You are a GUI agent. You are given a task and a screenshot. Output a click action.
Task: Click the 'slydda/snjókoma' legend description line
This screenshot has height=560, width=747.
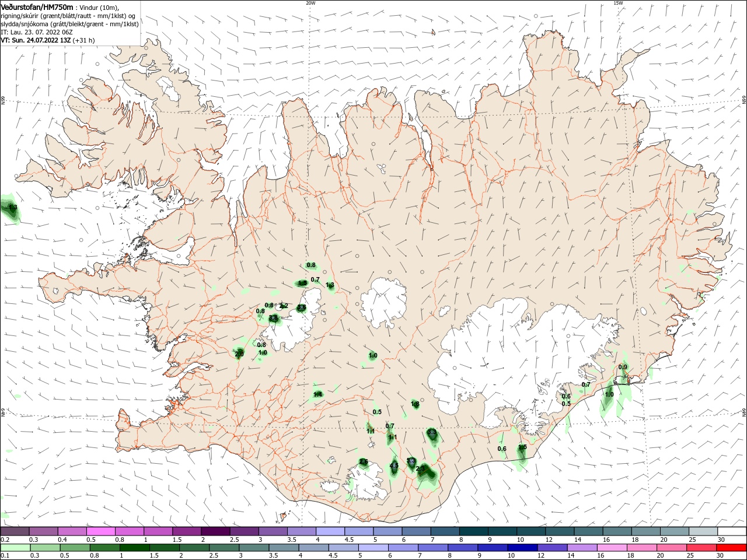click(69, 24)
